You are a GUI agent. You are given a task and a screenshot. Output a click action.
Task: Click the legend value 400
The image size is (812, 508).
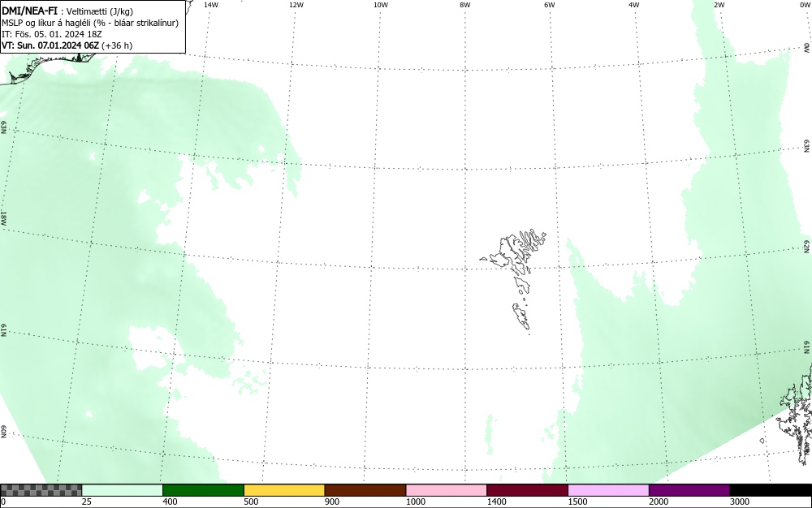click(x=170, y=502)
